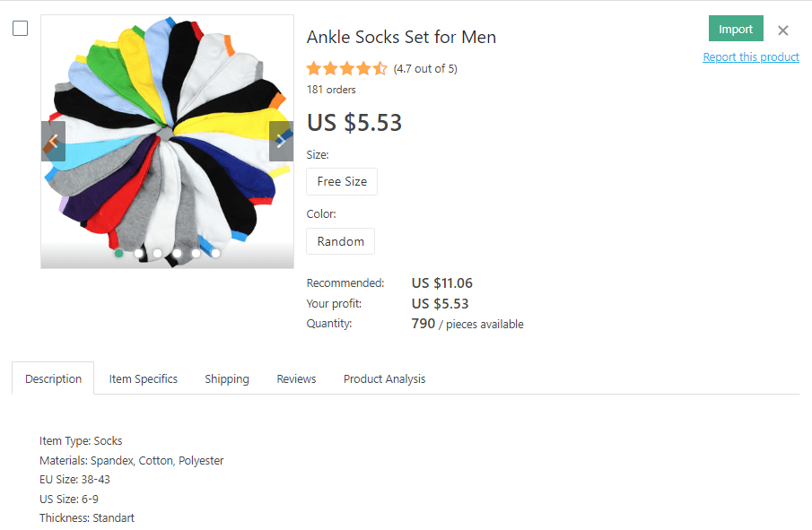Switch to the Product Analysis tab
This screenshot has width=812, height=530.
(384, 378)
